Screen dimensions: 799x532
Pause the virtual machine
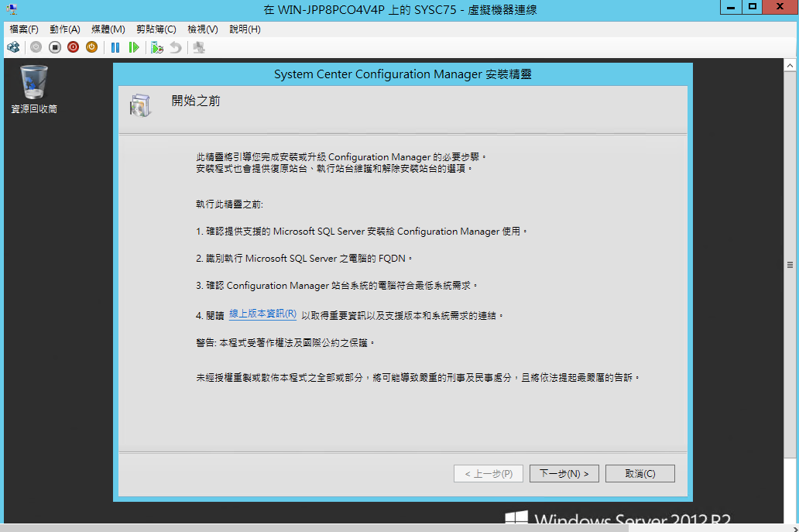coord(115,47)
